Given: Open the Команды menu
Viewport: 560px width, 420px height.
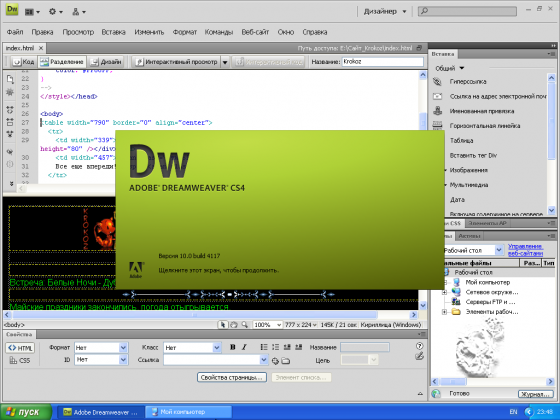Looking at the screenshot, I should tap(219, 32).
